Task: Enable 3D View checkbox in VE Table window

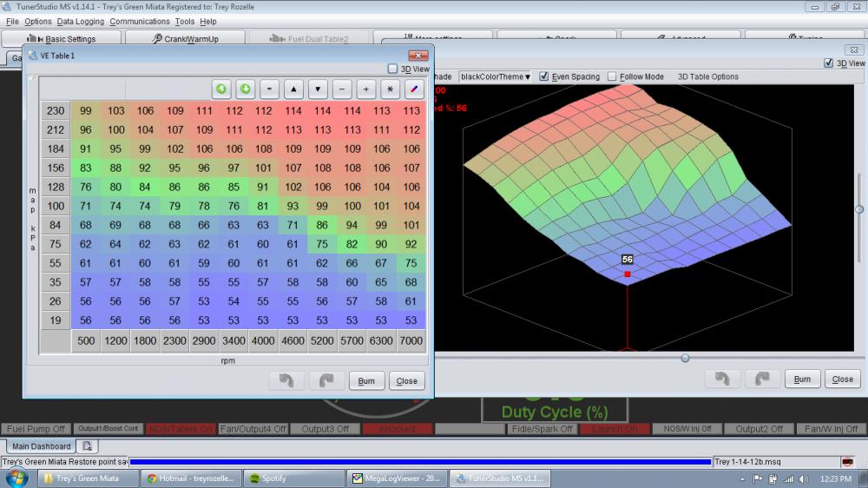Action: 393,69
